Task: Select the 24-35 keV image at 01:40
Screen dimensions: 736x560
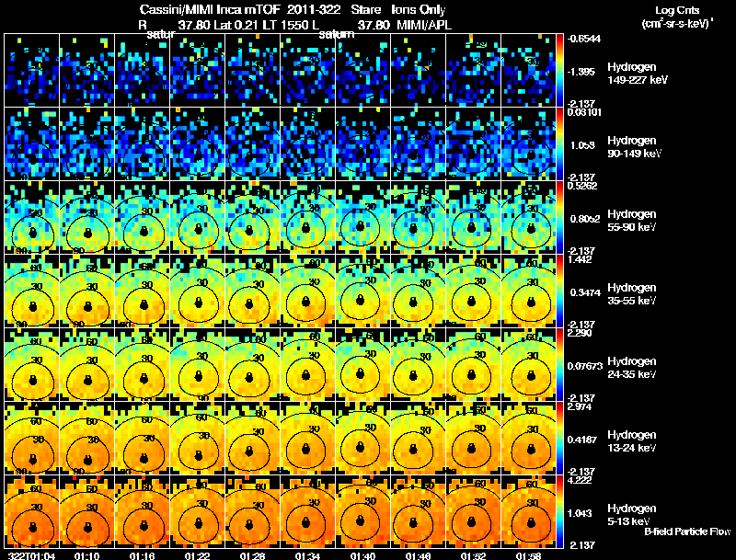Action: 362,364
